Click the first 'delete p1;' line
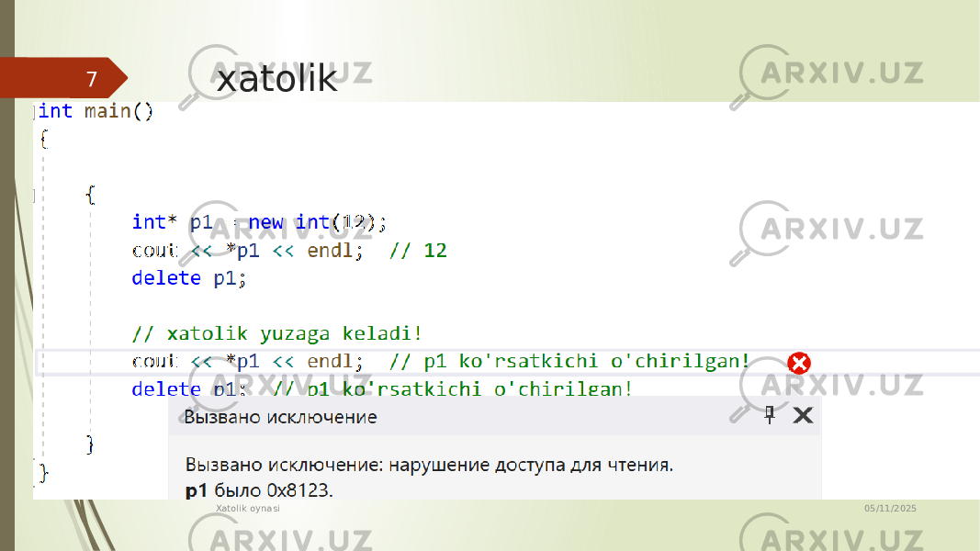Image resolution: width=980 pixels, height=551 pixels. [x=189, y=278]
